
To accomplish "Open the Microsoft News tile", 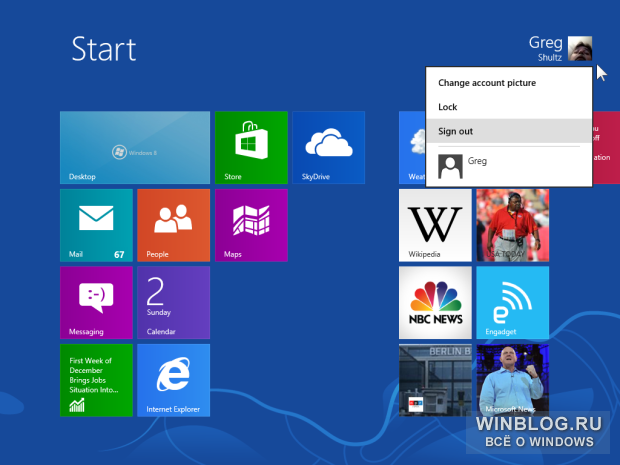I will pyautogui.click(x=513, y=380).
